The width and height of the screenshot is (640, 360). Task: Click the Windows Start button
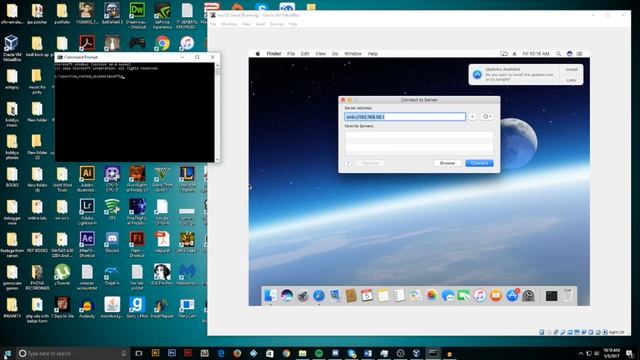coord(7,353)
